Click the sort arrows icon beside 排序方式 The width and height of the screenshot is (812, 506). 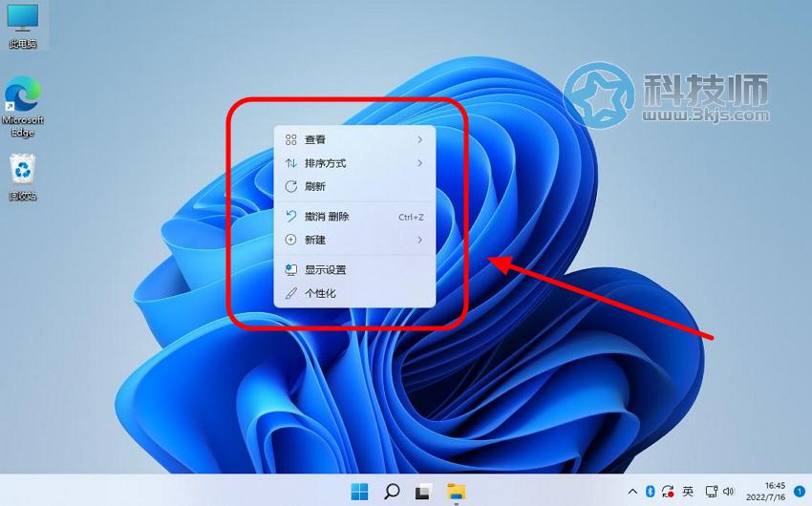click(x=291, y=163)
